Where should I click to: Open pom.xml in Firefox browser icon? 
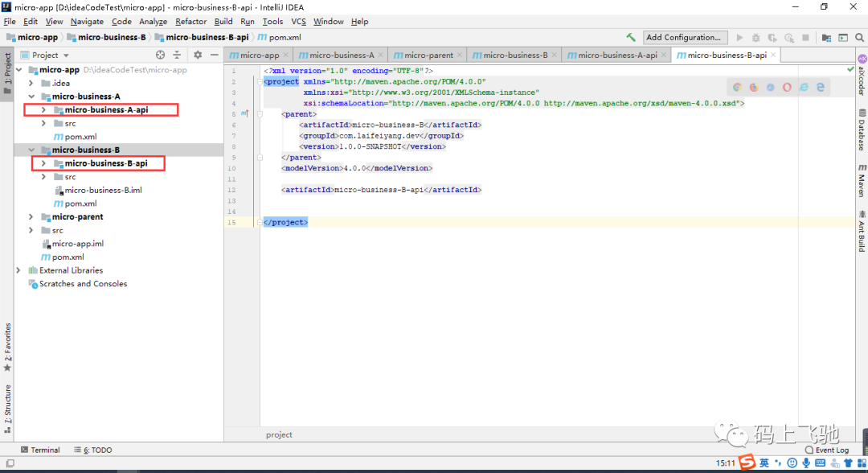753,87
